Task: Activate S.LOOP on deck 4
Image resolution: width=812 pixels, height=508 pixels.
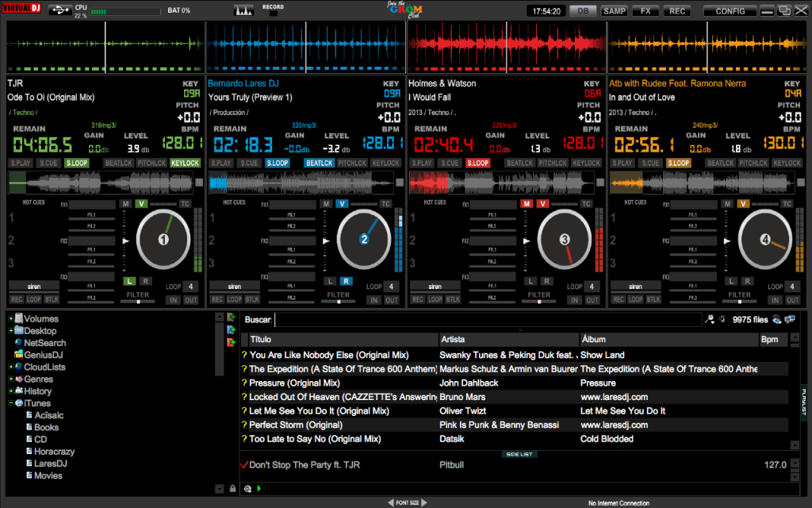Action: 678,162
